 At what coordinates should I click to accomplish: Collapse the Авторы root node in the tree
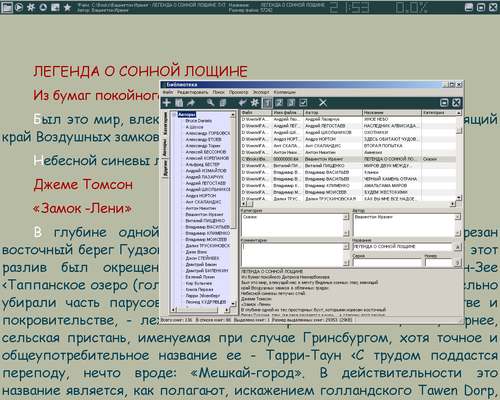coord(174,115)
